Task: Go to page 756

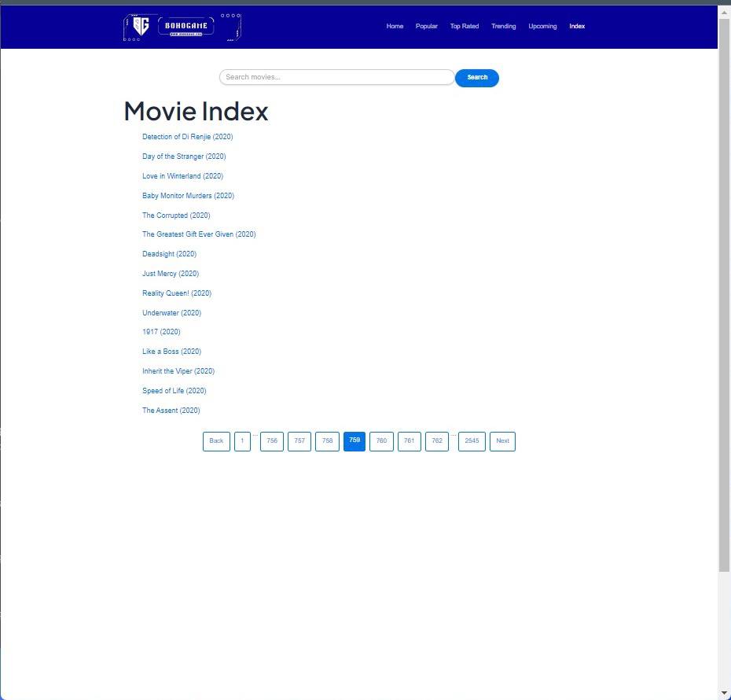Action: [272, 441]
